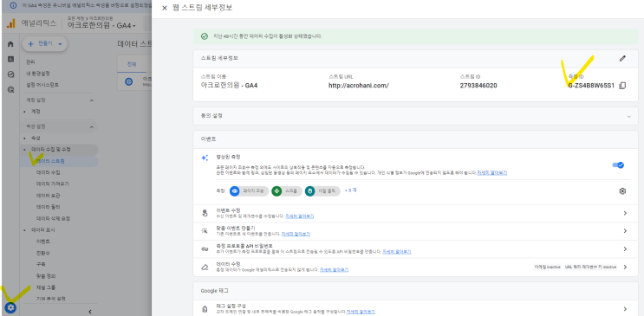Click the green data collection status check icon
644x316 pixels.
[205, 36]
